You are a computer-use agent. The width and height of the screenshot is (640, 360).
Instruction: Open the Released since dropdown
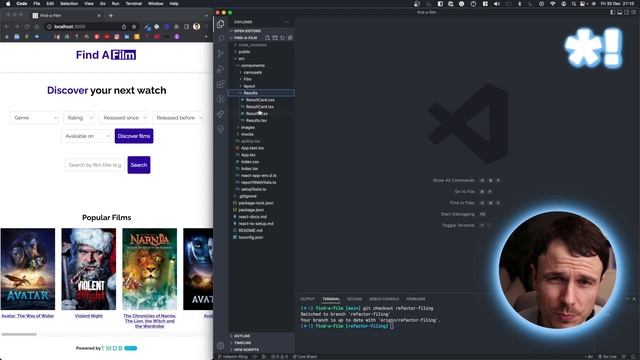[x=123, y=118]
